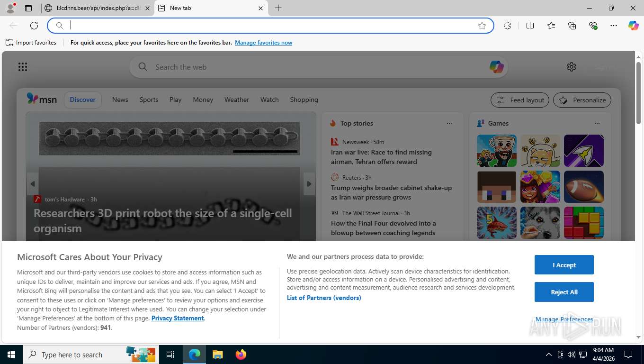Close the New tab
Viewport: 644px width, 364px height.
[x=260, y=8]
